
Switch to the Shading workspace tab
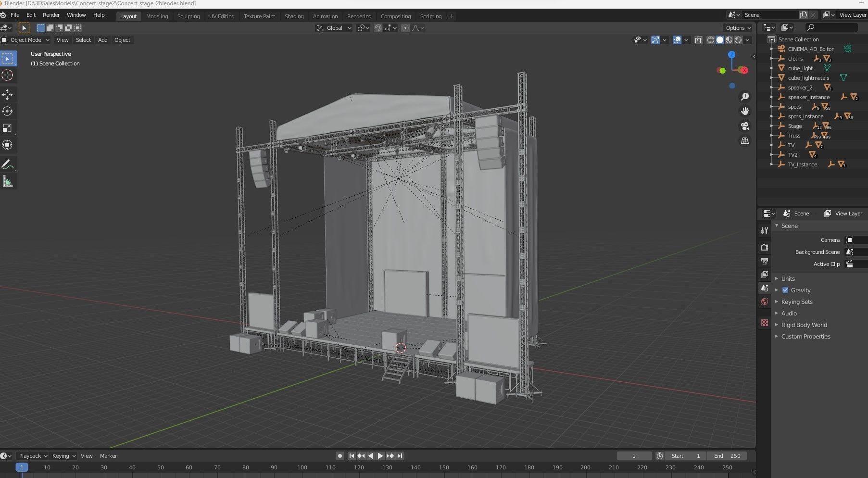tap(294, 16)
